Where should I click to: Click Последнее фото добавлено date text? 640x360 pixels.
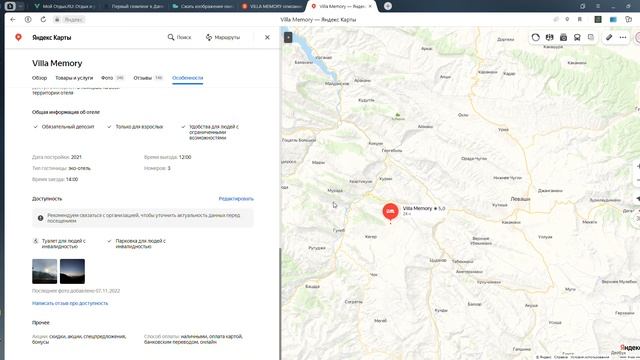[x=76, y=291]
